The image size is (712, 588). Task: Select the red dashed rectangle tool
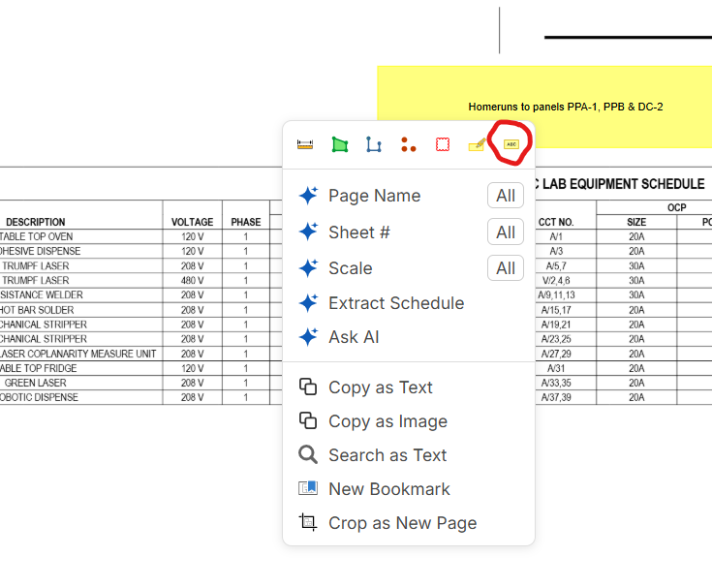442,144
